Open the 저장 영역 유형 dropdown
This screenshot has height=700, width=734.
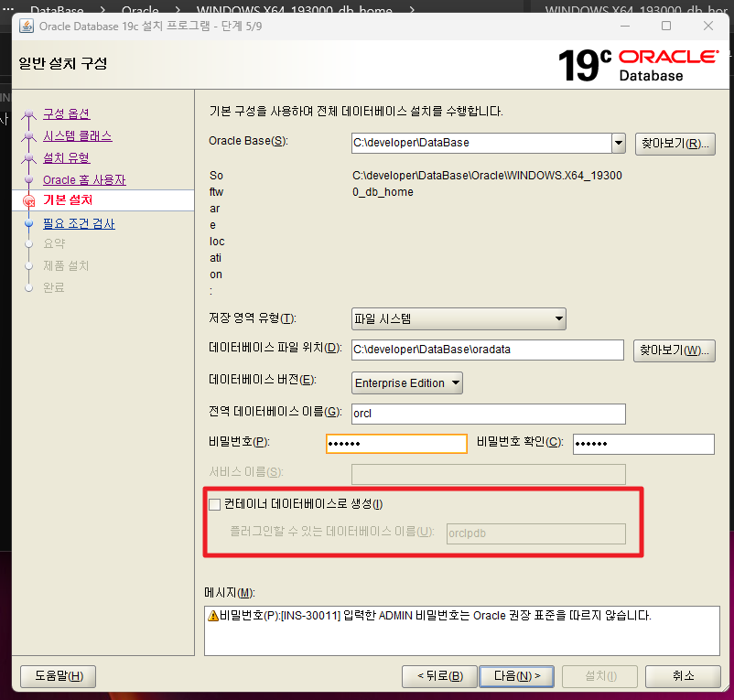click(x=459, y=319)
